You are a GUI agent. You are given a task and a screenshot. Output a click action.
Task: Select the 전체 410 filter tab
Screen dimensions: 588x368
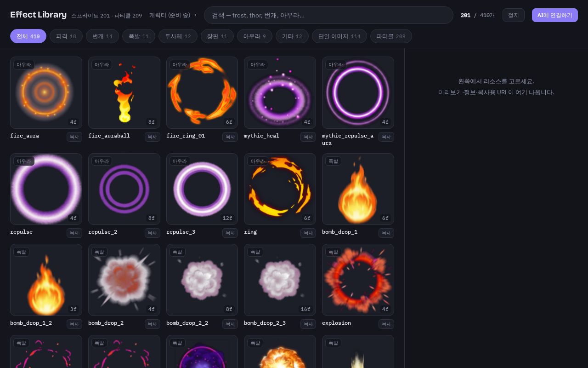pyautogui.click(x=28, y=36)
